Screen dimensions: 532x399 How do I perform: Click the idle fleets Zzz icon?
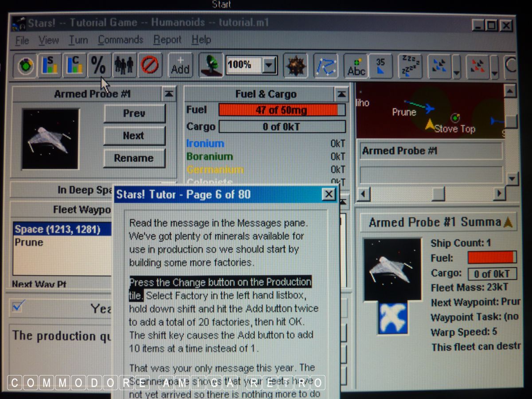(409, 66)
